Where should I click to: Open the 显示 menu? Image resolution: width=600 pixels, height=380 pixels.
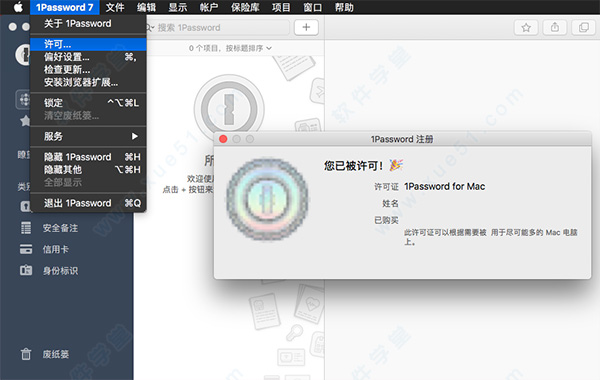click(178, 7)
